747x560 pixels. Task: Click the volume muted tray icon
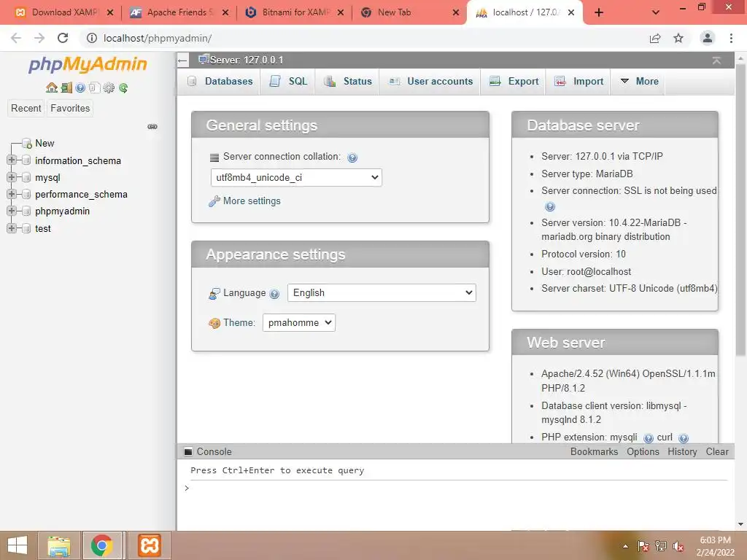coord(678,547)
